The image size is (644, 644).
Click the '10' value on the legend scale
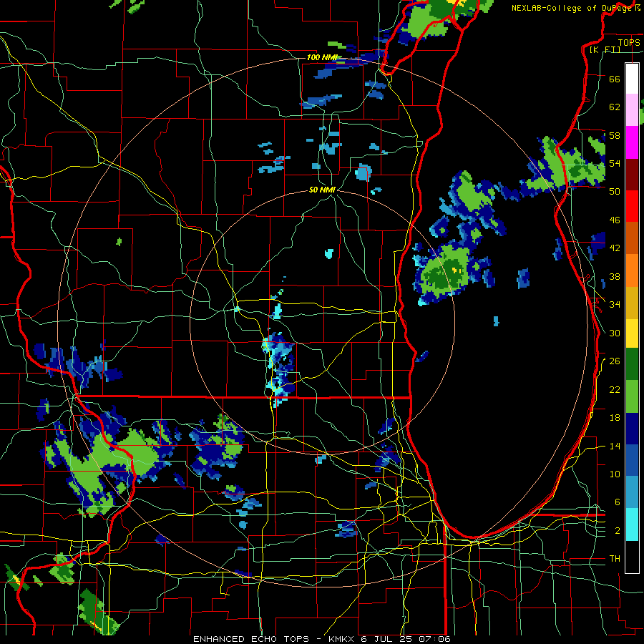pos(615,474)
